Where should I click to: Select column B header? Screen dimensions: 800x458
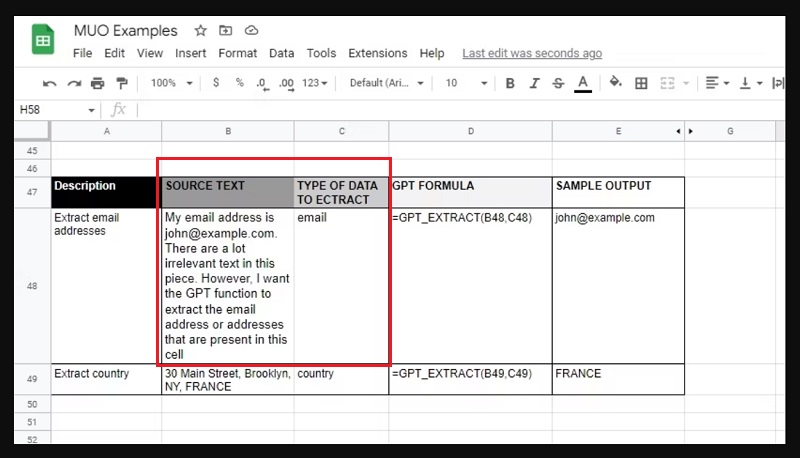(x=228, y=131)
